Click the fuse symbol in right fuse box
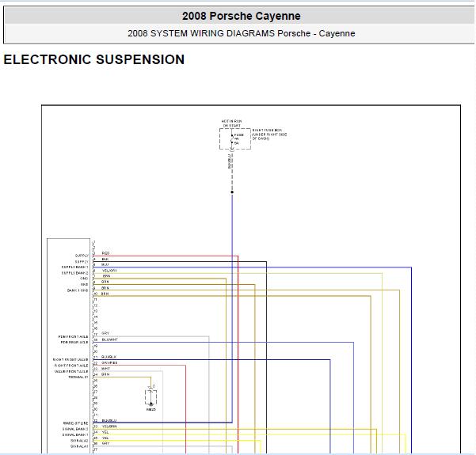 tap(232, 138)
